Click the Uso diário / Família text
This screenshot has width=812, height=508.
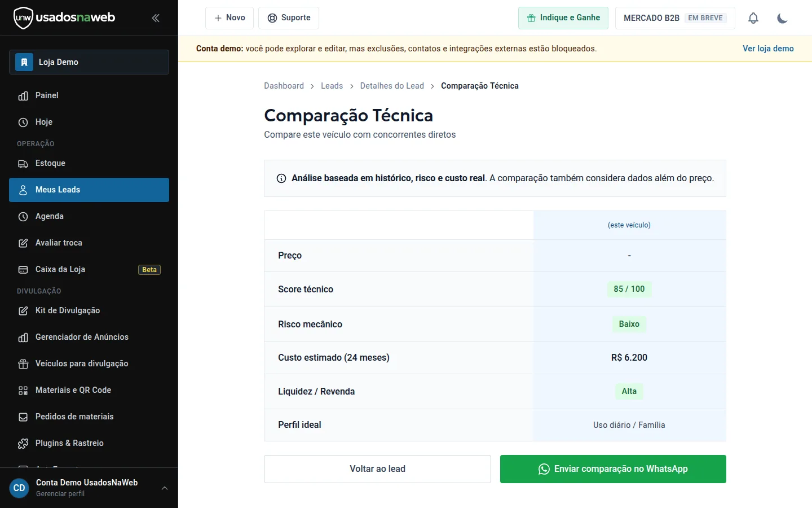click(x=629, y=425)
